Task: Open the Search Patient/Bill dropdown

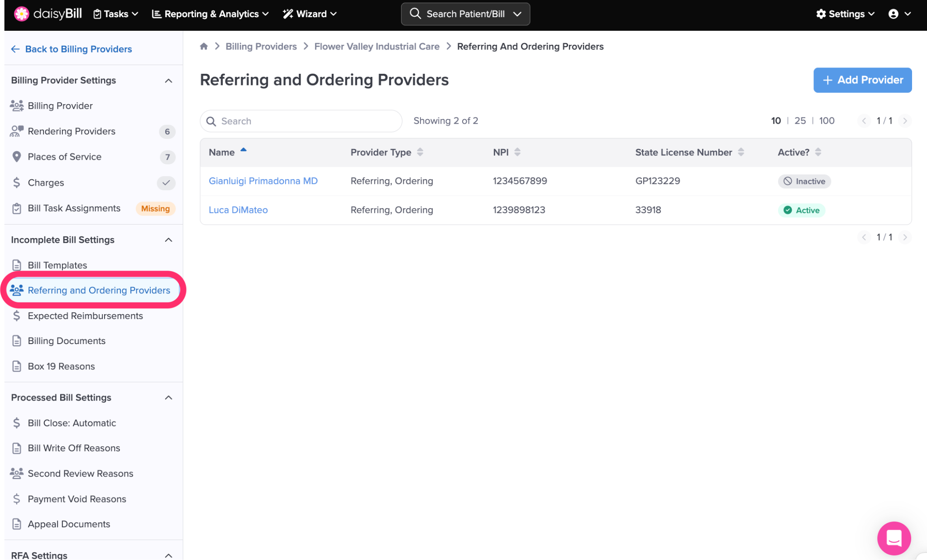Action: (517, 14)
